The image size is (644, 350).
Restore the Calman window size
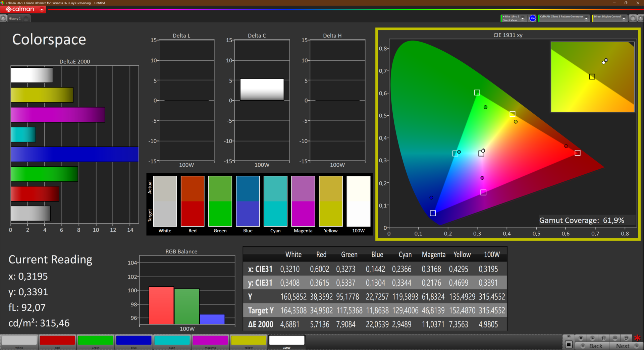point(626,3)
